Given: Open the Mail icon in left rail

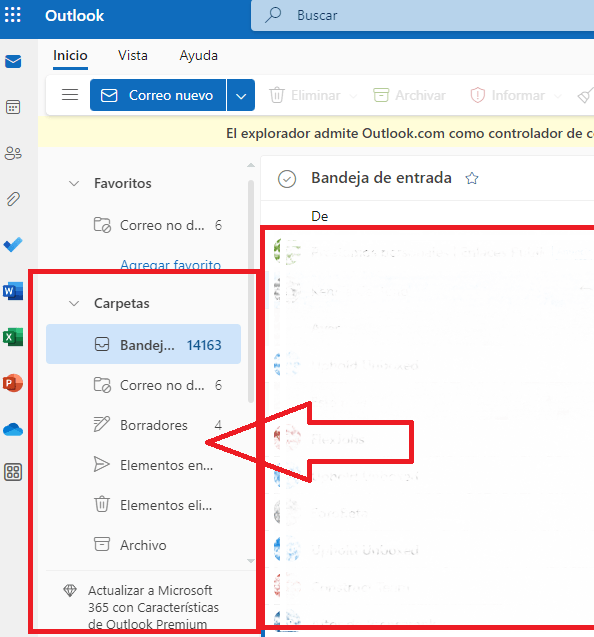Looking at the screenshot, I should (x=13, y=62).
